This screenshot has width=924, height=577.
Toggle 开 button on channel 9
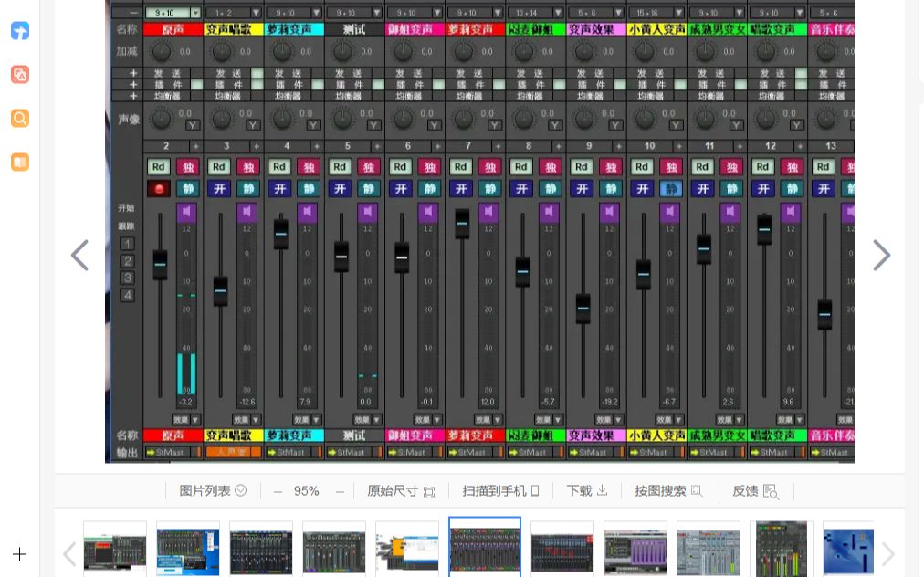(x=582, y=189)
